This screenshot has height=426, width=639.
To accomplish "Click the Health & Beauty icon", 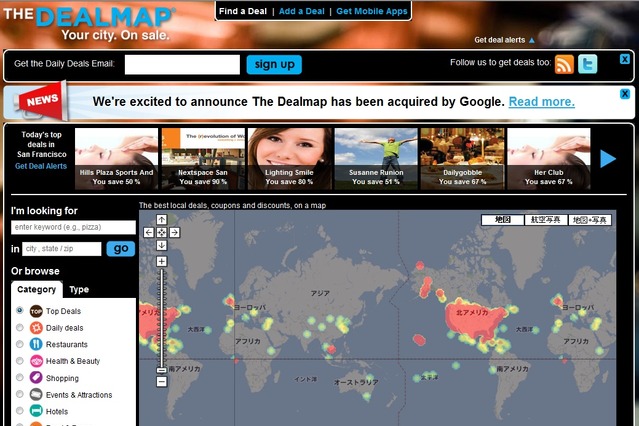I will pos(36,361).
